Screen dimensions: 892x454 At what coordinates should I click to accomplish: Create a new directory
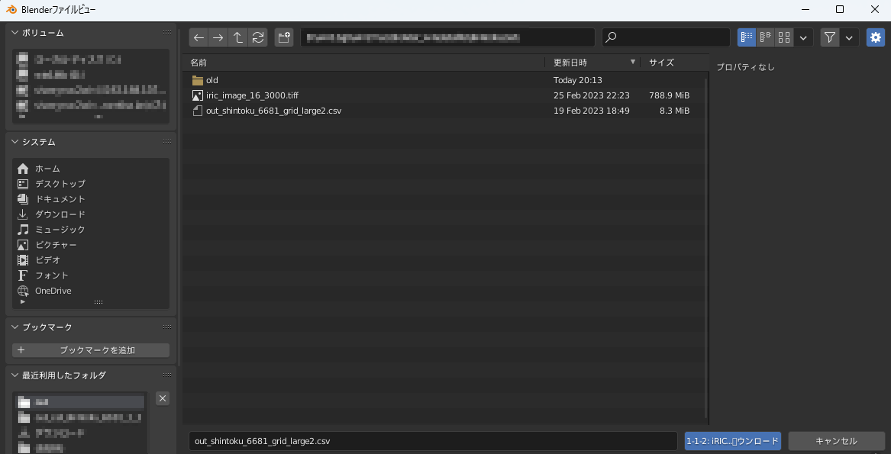tap(284, 38)
